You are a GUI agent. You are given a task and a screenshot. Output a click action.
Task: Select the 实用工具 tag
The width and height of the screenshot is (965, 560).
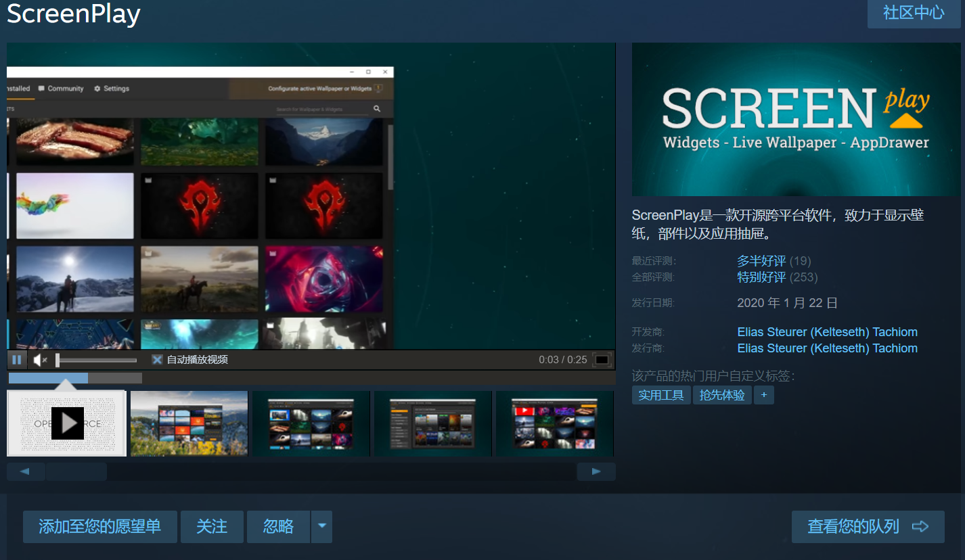tap(661, 394)
